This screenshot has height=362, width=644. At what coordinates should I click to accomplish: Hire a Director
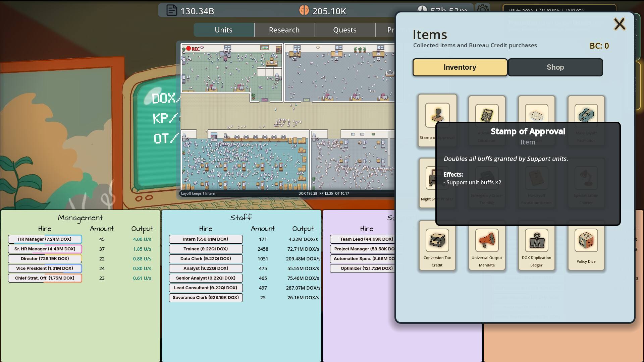click(x=45, y=259)
